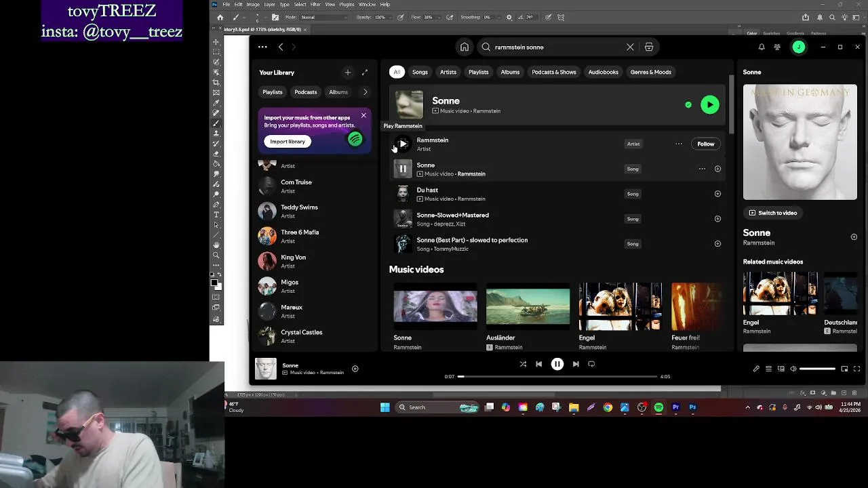Viewport: 868px width, 488px height.
Task: Adjust Spotify volume slider
Action: (817, 369)
